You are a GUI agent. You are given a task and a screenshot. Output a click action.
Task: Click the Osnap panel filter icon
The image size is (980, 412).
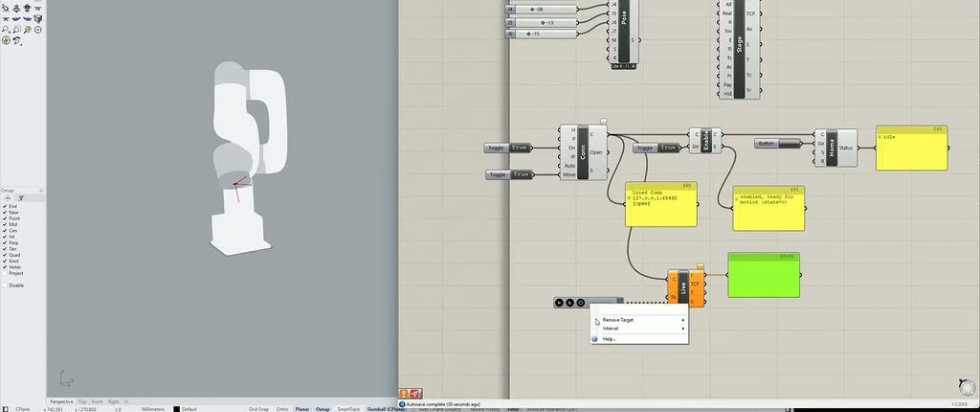pyautogui.click(x=19, y=198)
